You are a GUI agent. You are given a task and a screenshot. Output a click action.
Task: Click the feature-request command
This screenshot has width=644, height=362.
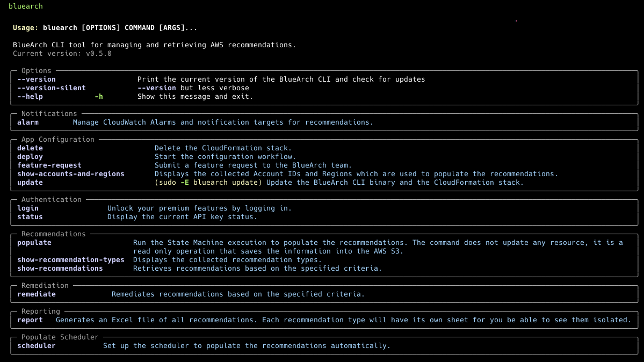(x=49, y=165)
